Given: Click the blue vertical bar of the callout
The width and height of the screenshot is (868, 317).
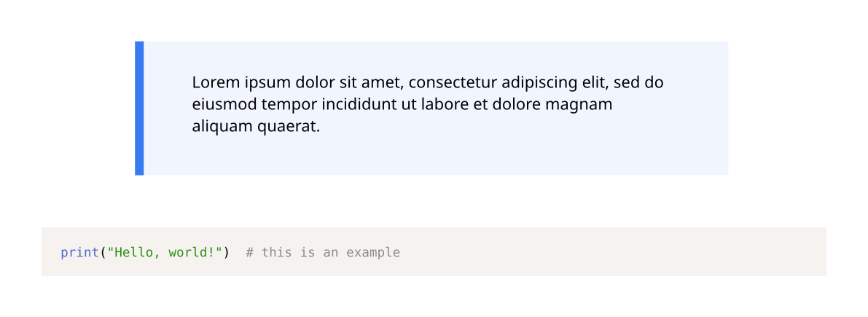Looking at the screenshot, I should pos(139,108).
